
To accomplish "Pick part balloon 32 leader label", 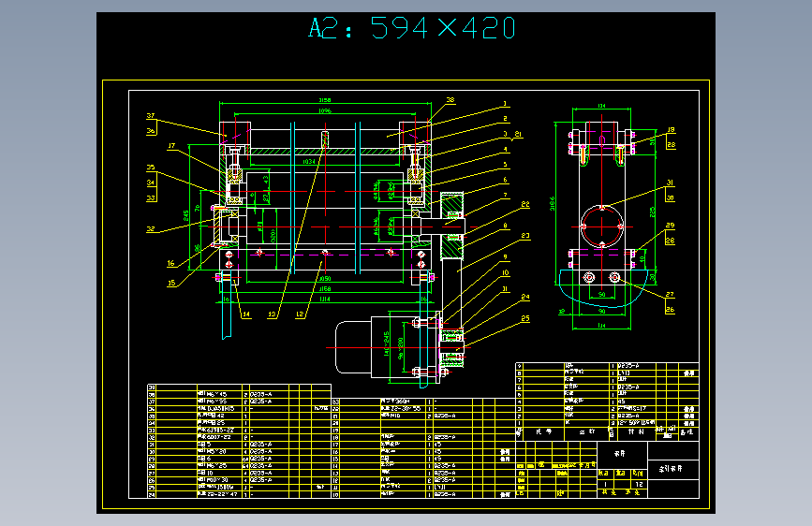I will pyautogui.click(x=151, y=228).
